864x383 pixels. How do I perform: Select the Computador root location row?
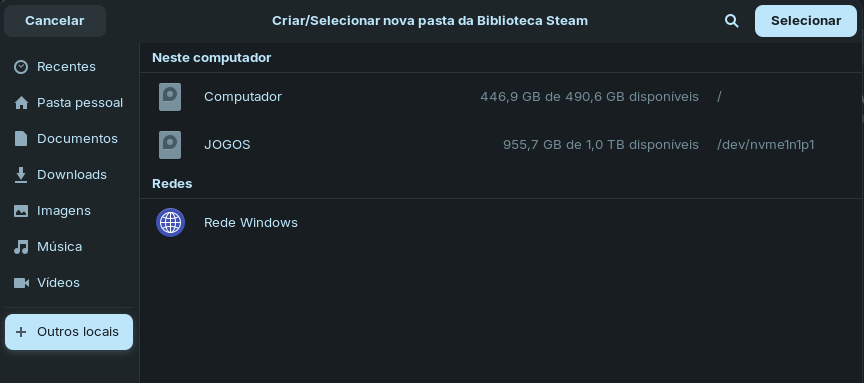point(500,97)
